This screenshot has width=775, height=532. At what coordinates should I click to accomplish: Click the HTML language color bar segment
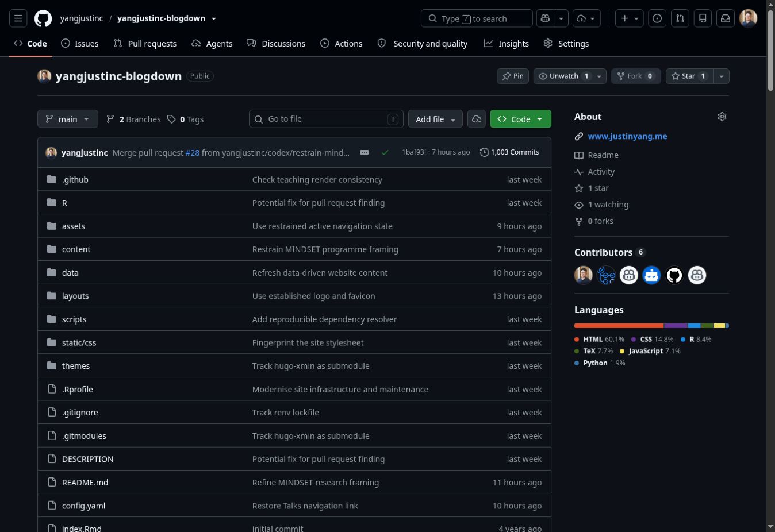point(619,326)
